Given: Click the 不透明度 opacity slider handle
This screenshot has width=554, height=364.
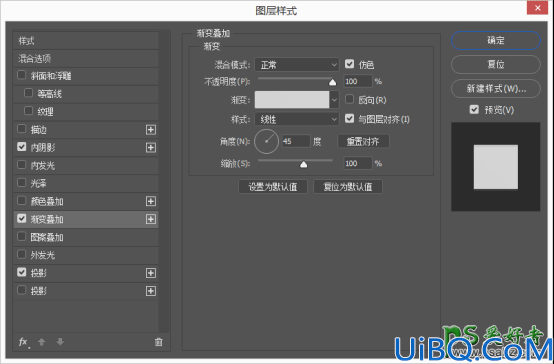Looking at the screenshot, I should coord(332,82).
